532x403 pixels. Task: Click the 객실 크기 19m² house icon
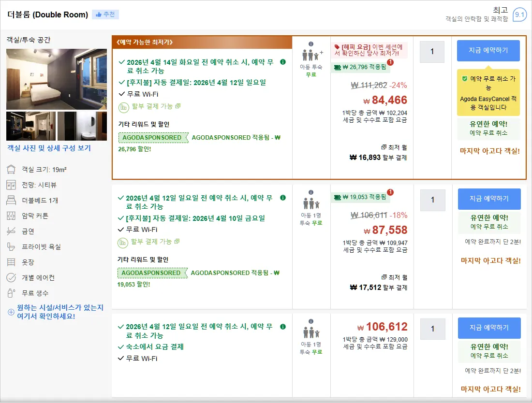[x=11, y=170]
